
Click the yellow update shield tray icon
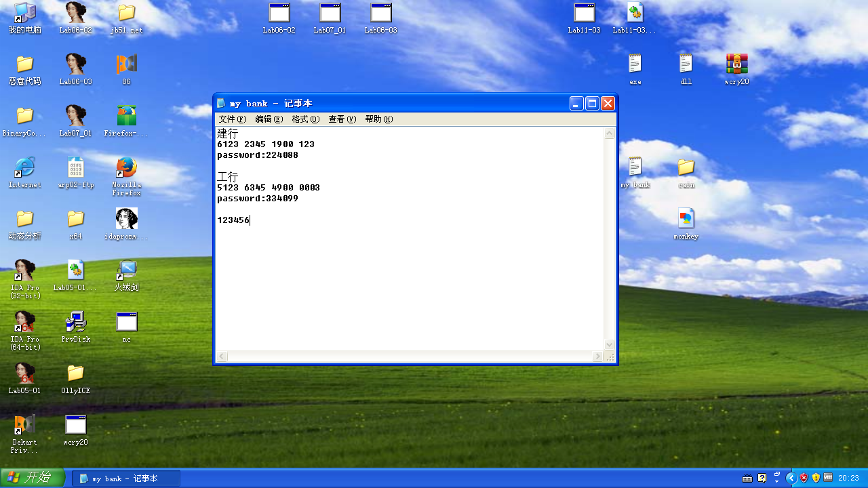(816, 479)
